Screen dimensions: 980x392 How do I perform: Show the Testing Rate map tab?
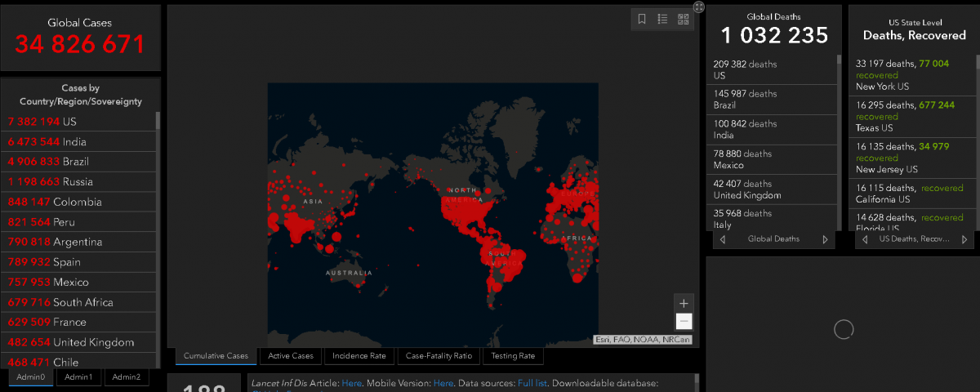(513, 356)
